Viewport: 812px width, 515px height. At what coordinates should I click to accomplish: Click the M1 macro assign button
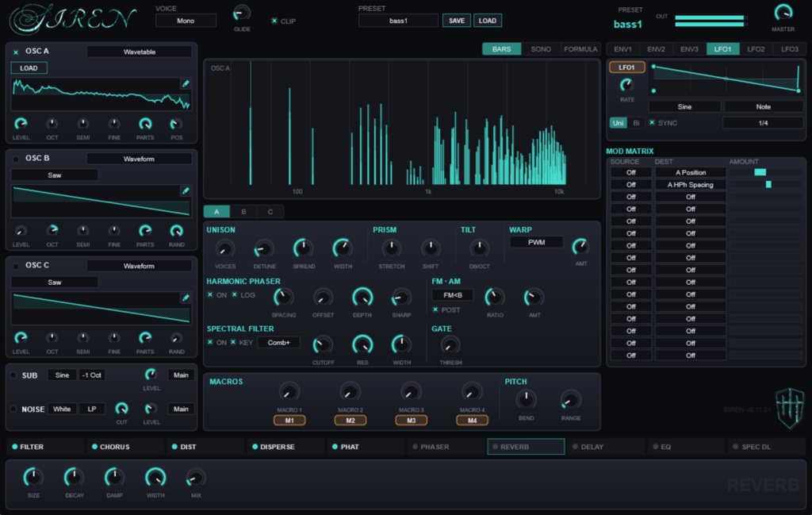pos(289,421)
